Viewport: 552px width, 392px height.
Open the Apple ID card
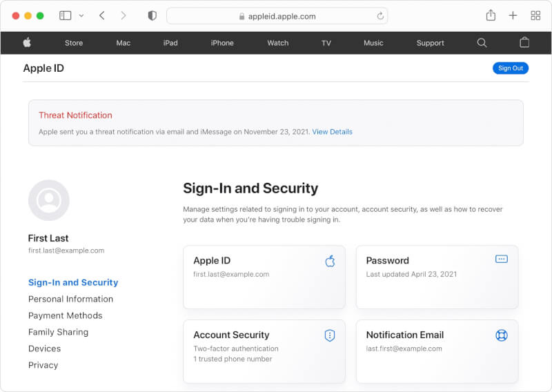point(264,277)
